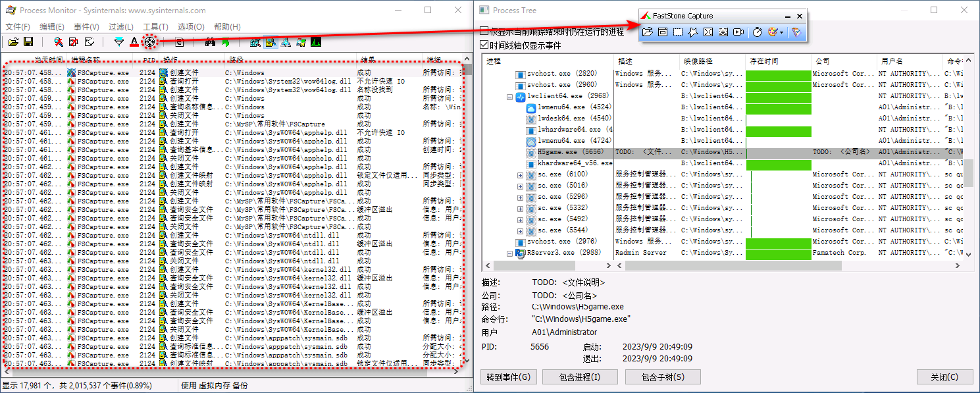This screenshot has height=393, width=980.
Task: Minimize the FastStone Capture panel
Action: 788,16
